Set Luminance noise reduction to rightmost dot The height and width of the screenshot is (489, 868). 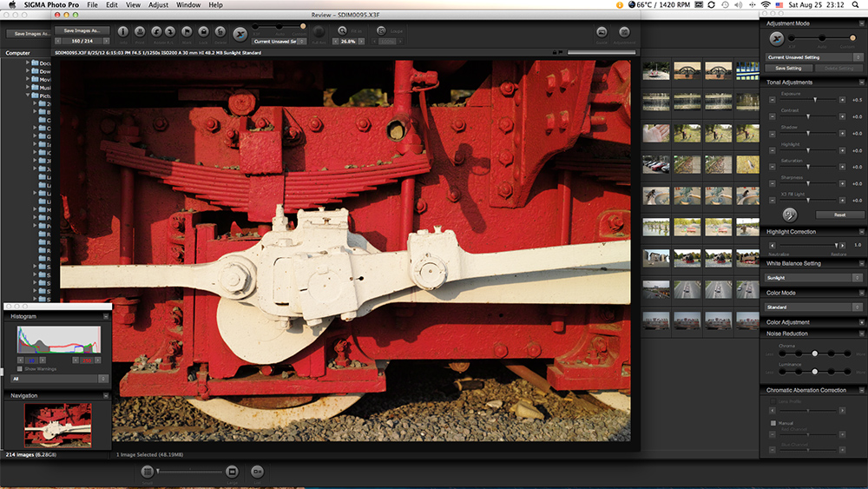pyautogui.click(x=847, y=372)
